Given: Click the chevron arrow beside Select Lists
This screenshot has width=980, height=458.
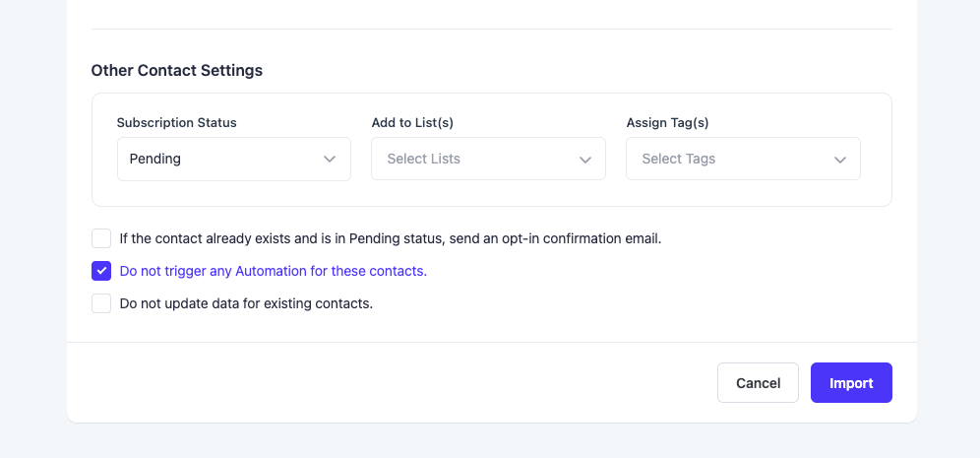Looking at the screenshot, I should (585, 160).
